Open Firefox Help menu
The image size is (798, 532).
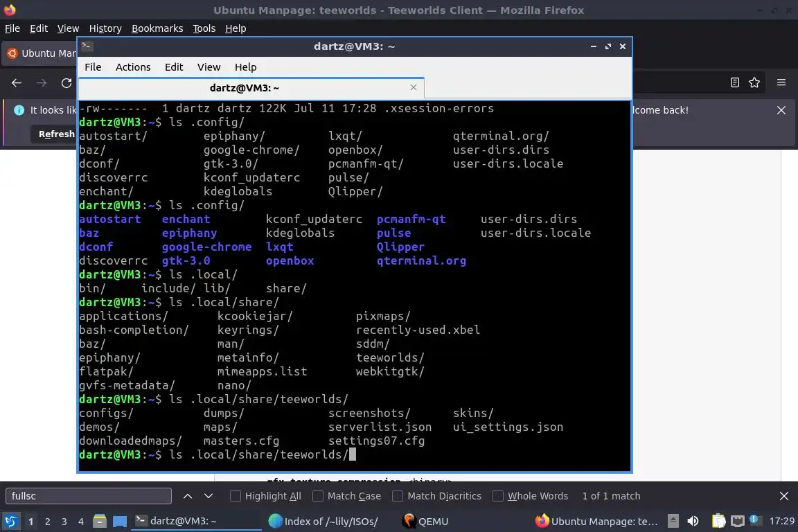coord(236,28)
